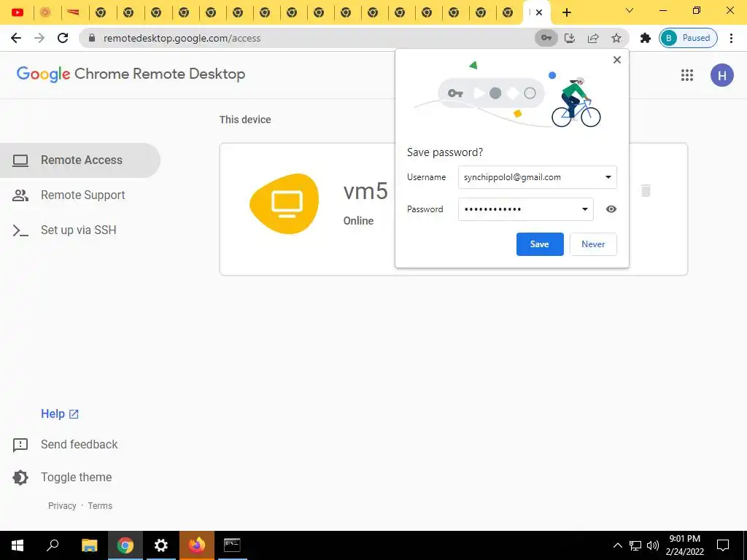Close the Save password popup
This screenshot has height=560, width=747.
617,60
